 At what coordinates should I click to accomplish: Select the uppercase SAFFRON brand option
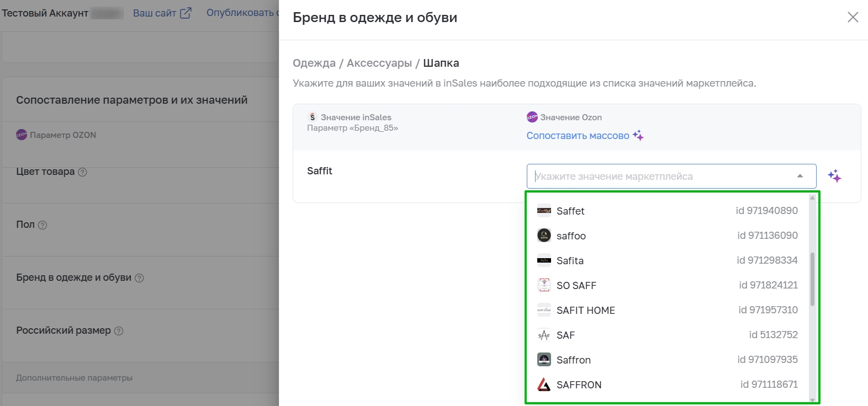tap(667, 384)
